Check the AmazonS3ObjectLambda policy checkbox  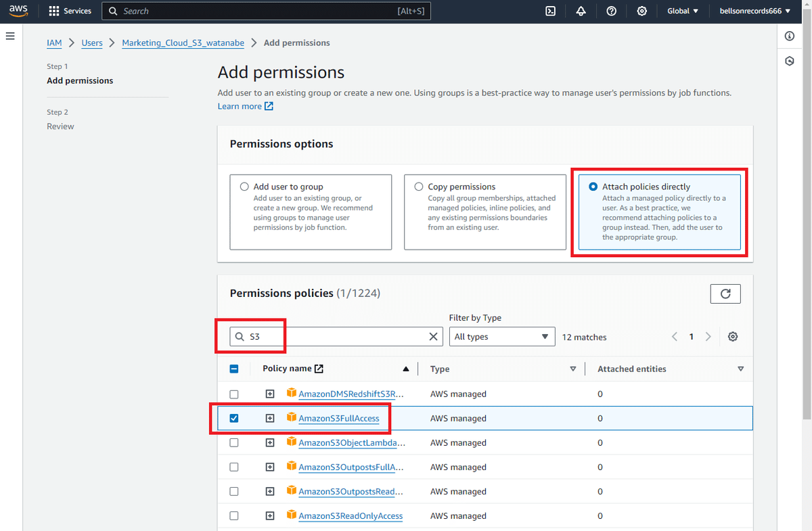(x=234, y=442)
